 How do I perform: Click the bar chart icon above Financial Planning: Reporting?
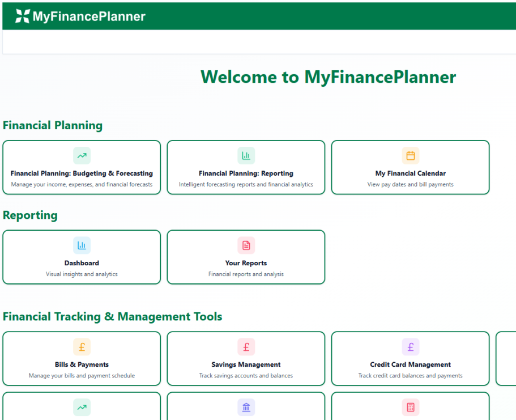(x=246, y=155)
